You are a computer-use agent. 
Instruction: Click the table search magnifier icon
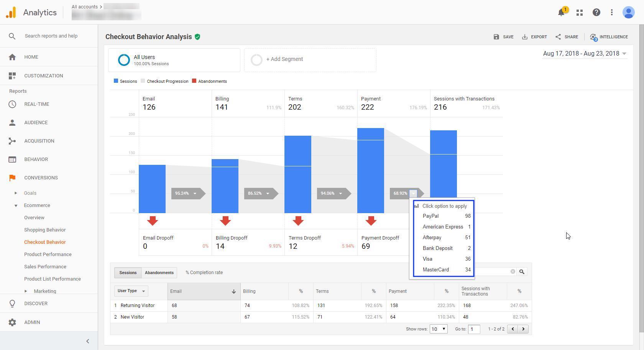coord(522,272)
